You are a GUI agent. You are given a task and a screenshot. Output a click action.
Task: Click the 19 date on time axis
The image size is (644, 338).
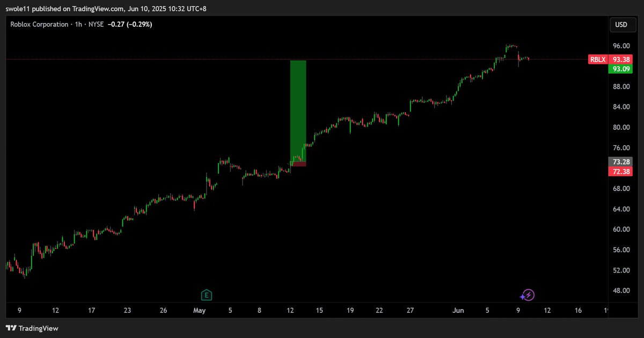click(x=349, y=311)
